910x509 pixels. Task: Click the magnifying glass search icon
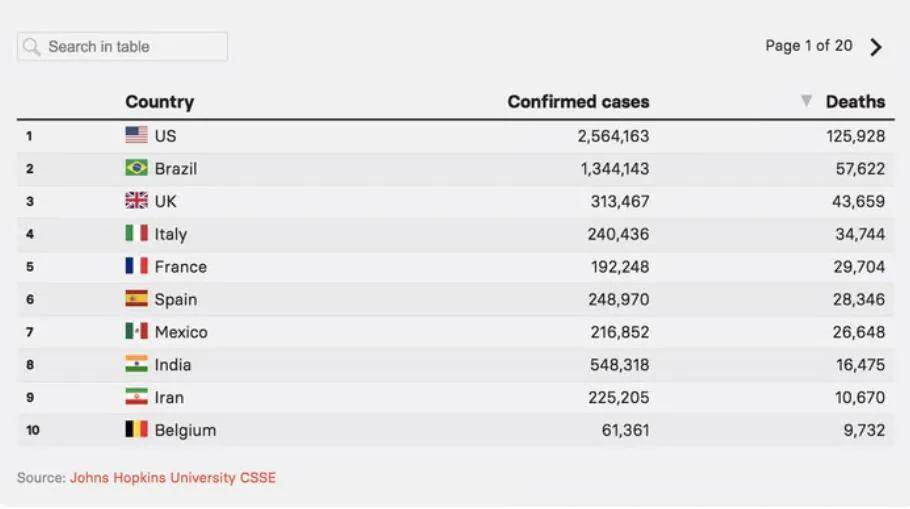point(32,47)
